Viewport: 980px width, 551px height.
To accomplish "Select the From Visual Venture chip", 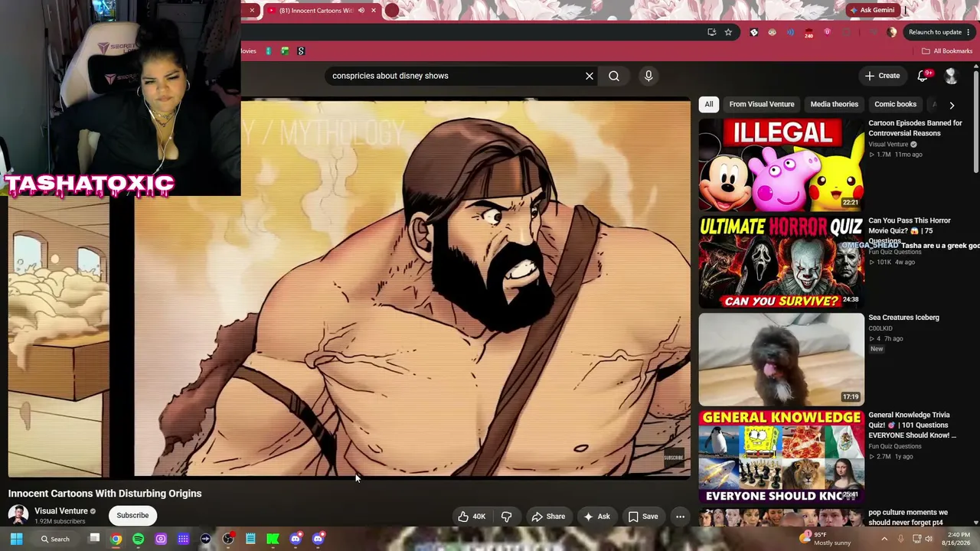I will point(762,104).
